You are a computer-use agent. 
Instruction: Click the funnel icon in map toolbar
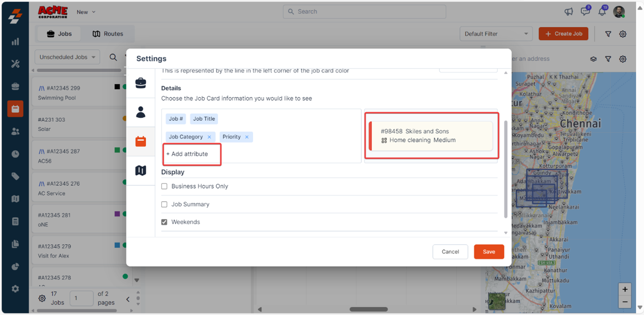tap(608, 59)
